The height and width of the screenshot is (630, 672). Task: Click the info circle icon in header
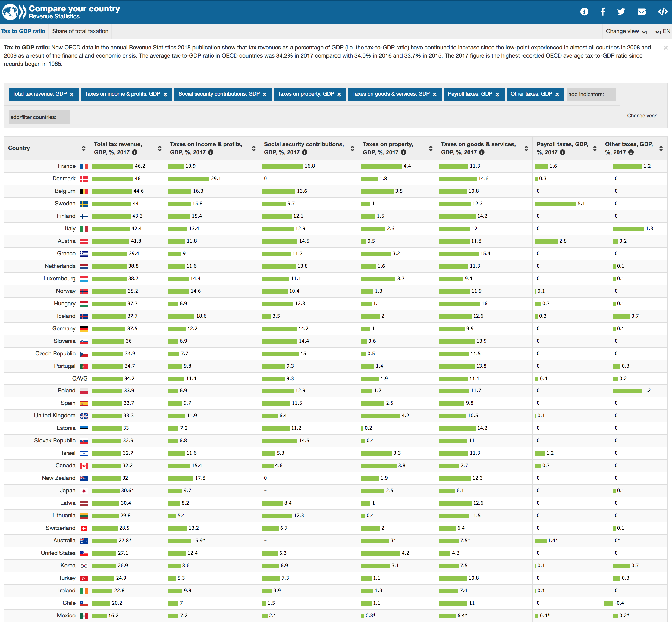[x=584, y=12]
